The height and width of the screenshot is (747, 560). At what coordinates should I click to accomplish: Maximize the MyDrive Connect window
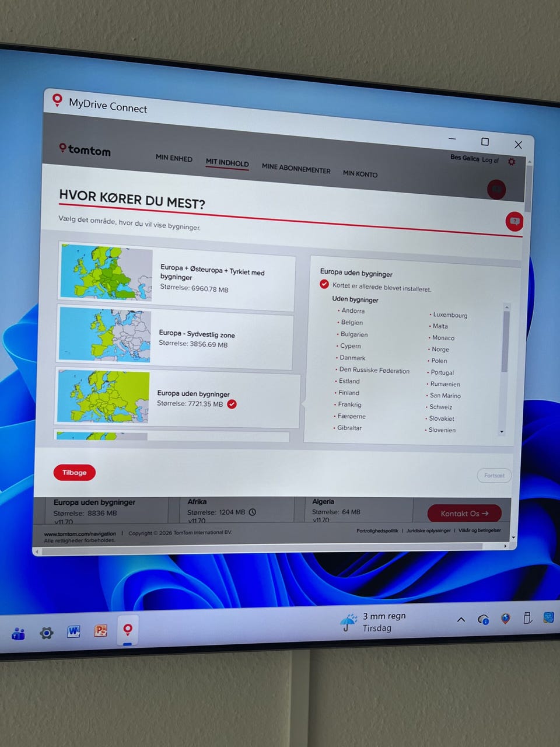485,142
